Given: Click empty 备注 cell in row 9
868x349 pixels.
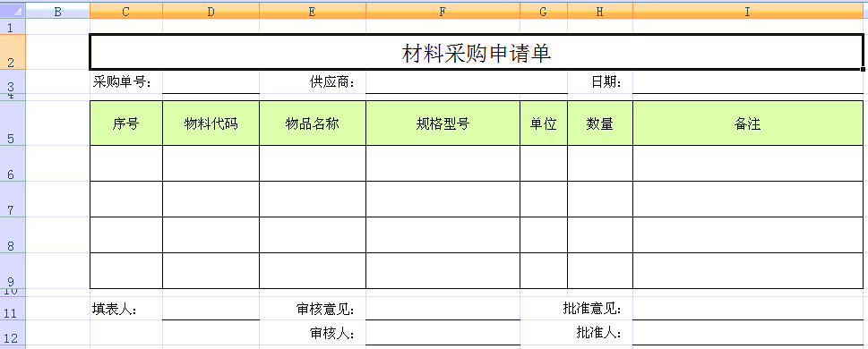Looking at the screenshot, I should point(748,271).
